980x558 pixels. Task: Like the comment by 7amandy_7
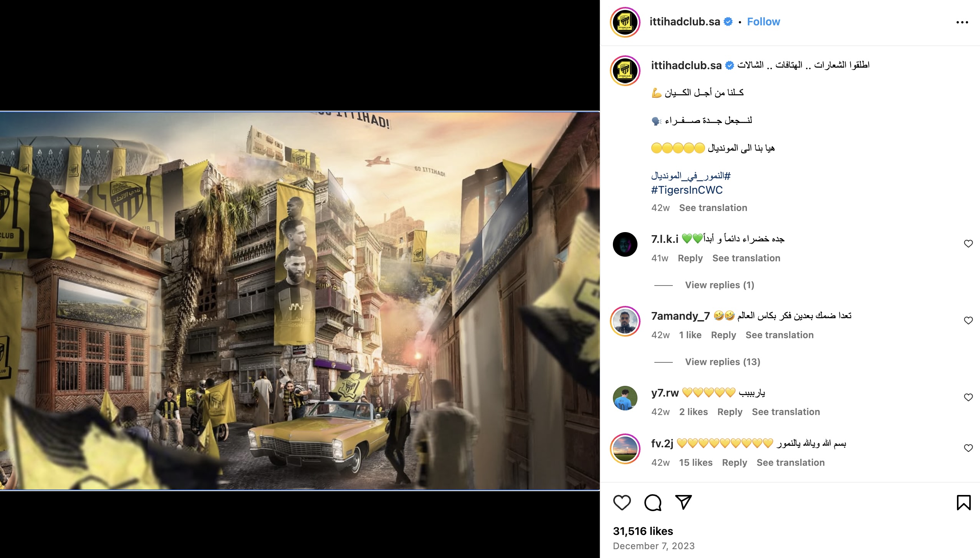pos(968,321)
